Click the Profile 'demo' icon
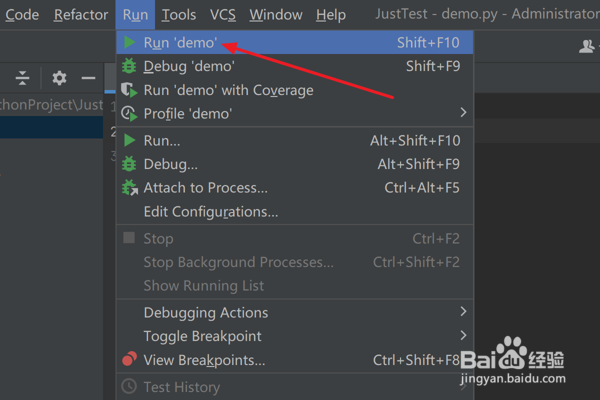600x400 pixels. tap(128, 114)
